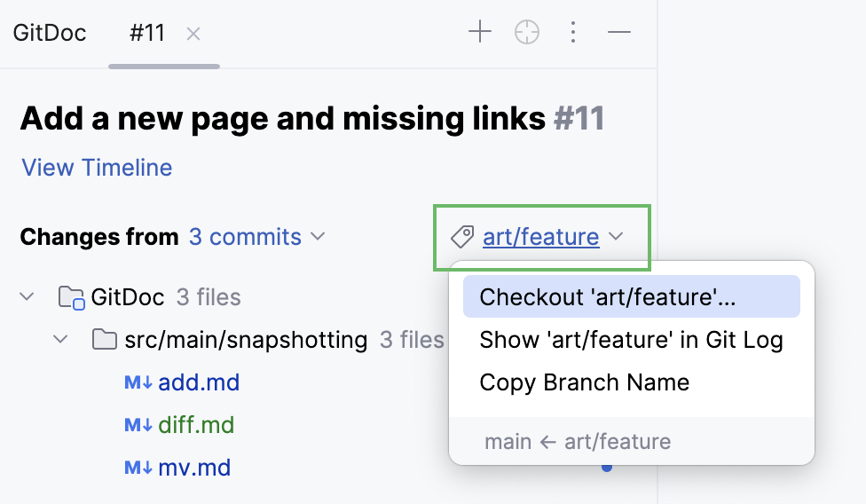Click the plus icon in the tab bar

pos(480,34)
